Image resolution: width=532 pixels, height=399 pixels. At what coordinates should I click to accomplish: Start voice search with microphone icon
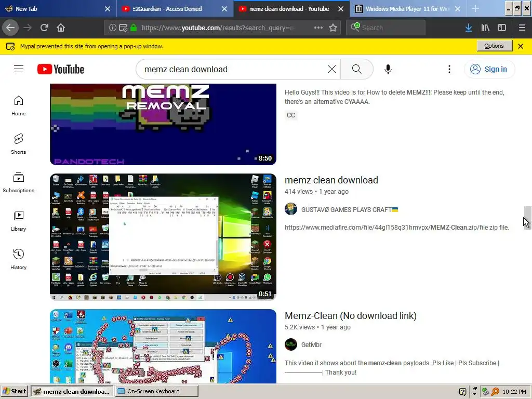coord(388,69)
